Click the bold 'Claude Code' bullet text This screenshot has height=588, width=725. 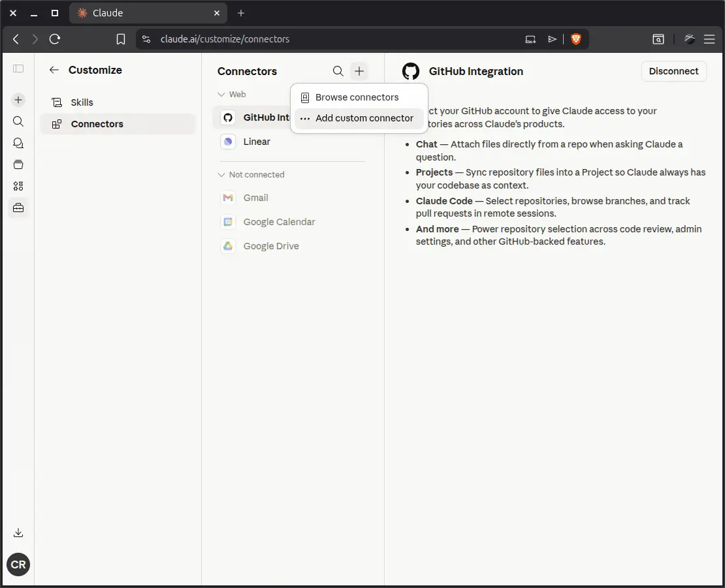point(444,201)
